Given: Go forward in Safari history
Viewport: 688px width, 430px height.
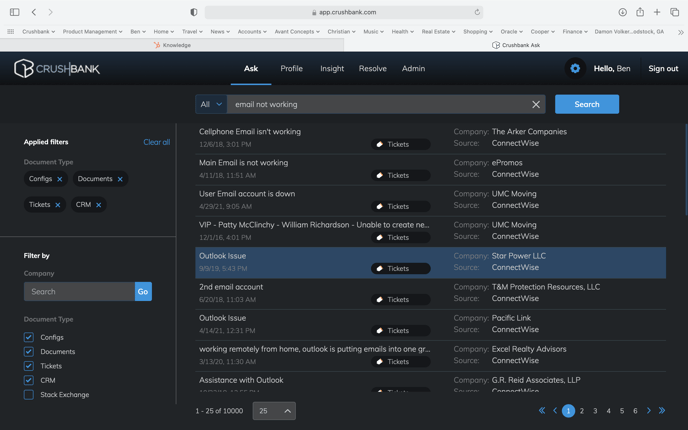Looking at the screenshot, I should 50,12.
